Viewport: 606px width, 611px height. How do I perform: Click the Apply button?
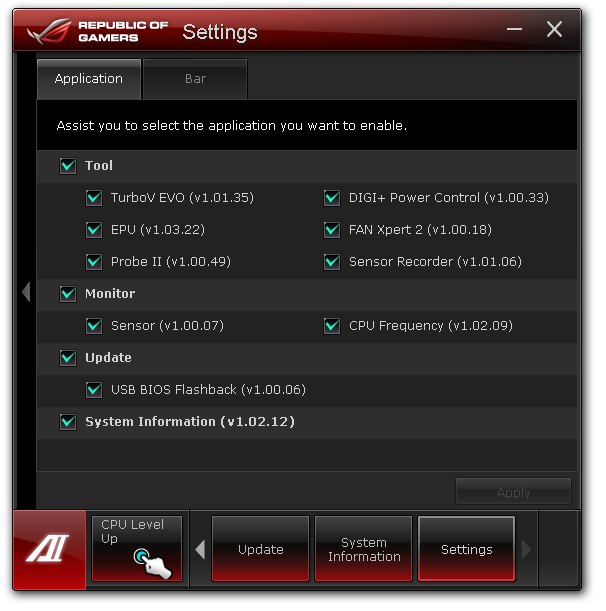click(x=513, y=492)
